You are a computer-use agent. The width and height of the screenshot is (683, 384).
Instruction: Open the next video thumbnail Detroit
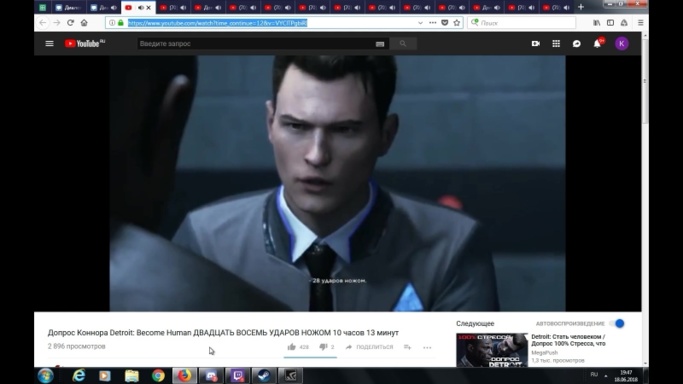[x=492, y=350]
